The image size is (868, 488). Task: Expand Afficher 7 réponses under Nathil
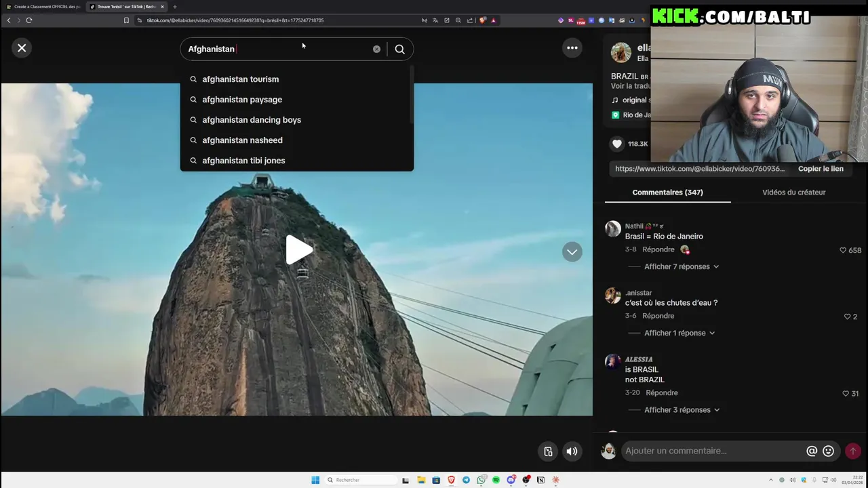[681, 266]
